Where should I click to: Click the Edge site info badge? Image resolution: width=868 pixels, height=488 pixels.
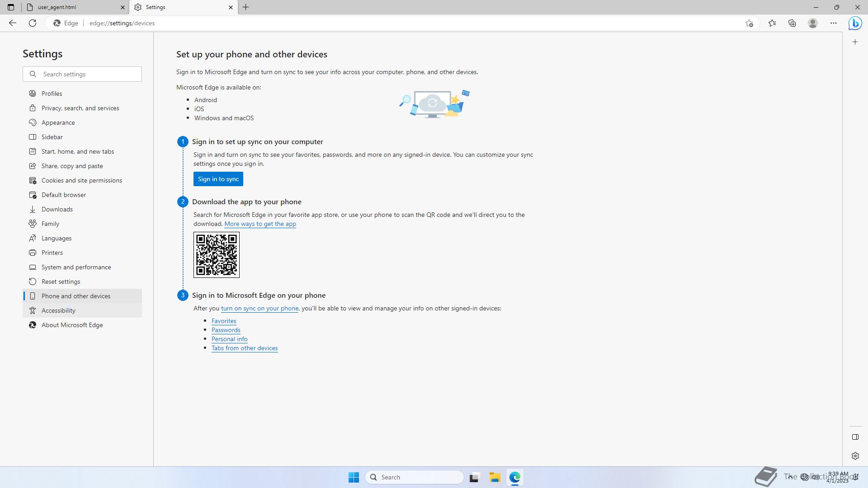(66, 23)
